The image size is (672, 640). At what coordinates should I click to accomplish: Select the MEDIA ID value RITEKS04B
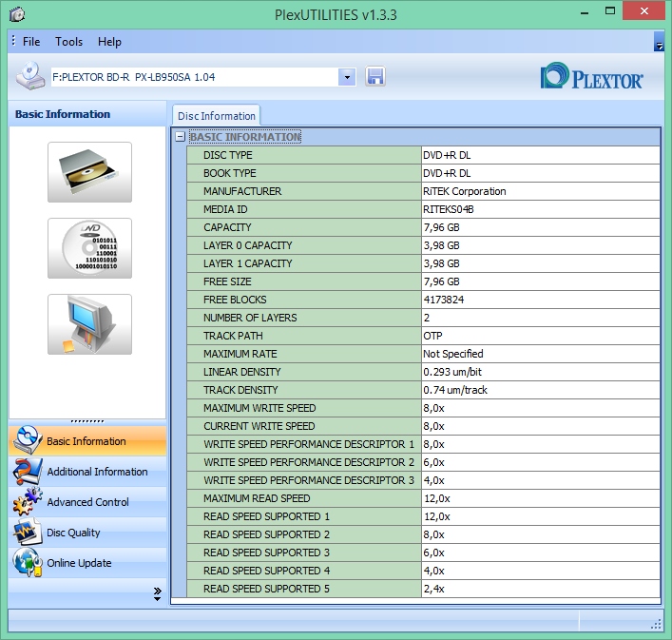click(449, 209)
